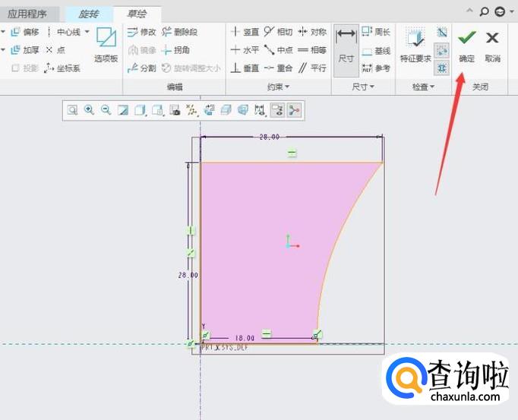This screenshot has width=518, height=420.
Task: Click the 修改 modify tool
Action: click(x=141, y=32)
